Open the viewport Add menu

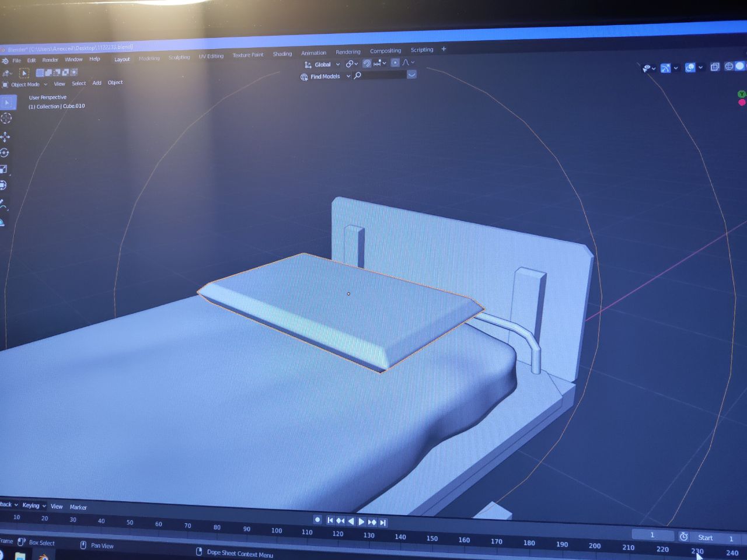coord(97,83)
